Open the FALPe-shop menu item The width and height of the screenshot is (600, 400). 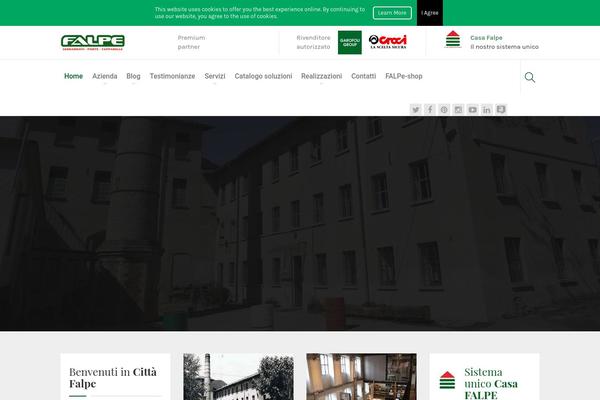tap(404, 76)
